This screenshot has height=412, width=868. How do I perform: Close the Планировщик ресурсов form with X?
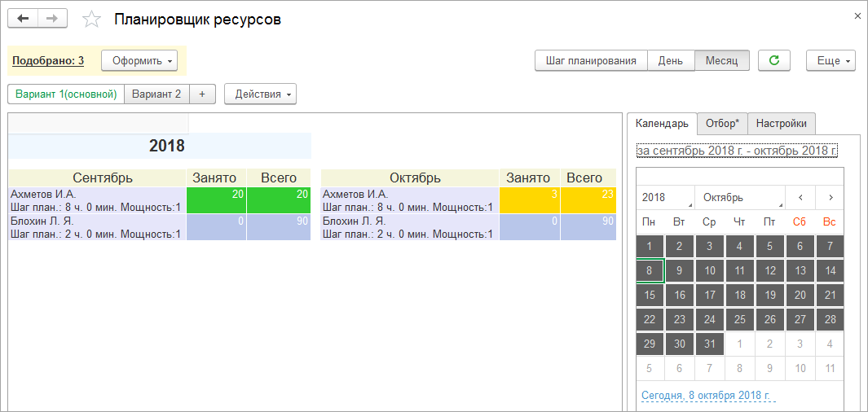(857, 16)
